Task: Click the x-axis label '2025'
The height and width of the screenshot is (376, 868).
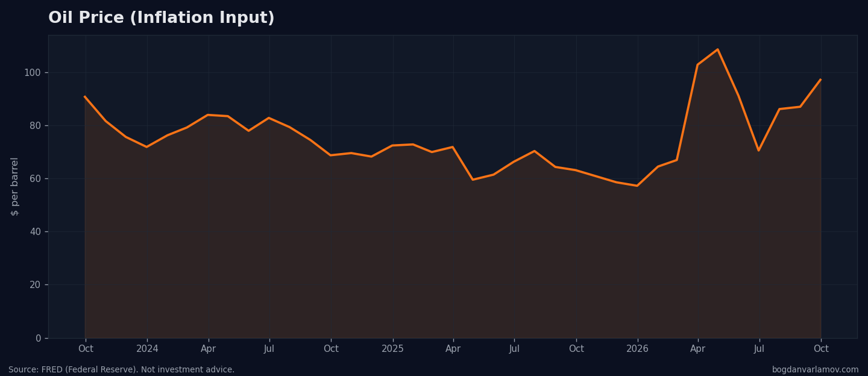Action: [392, 349]
